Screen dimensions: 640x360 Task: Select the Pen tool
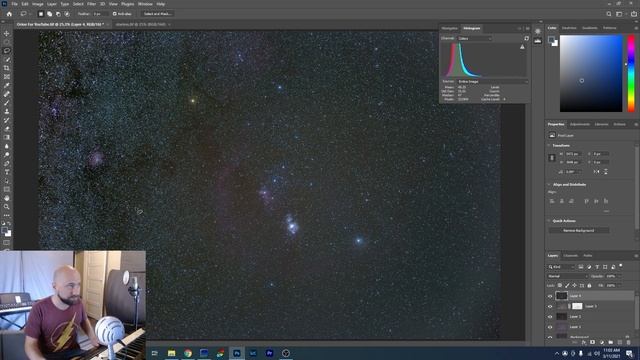click(x=7, y=164)
